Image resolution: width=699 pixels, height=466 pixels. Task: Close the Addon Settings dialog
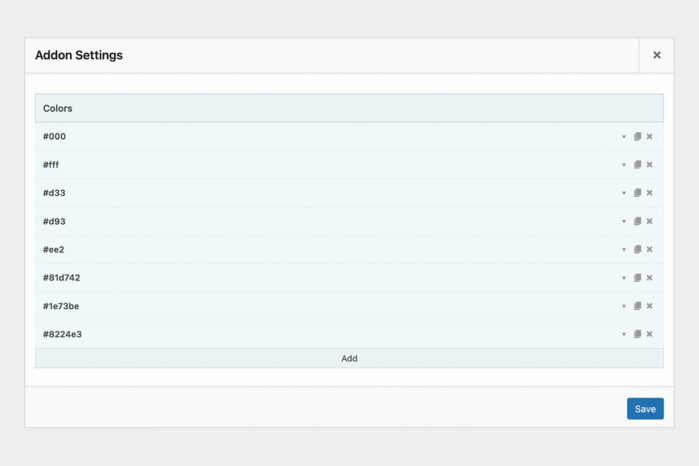point(657,56)
